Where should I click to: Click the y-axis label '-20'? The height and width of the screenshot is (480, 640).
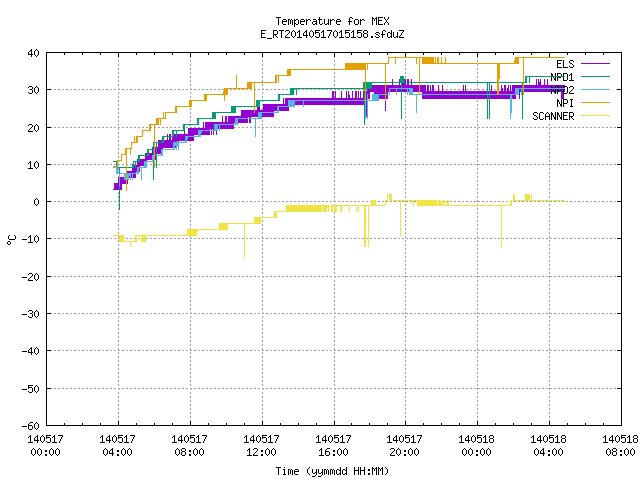pyautogui.click(x=31, y=277)
